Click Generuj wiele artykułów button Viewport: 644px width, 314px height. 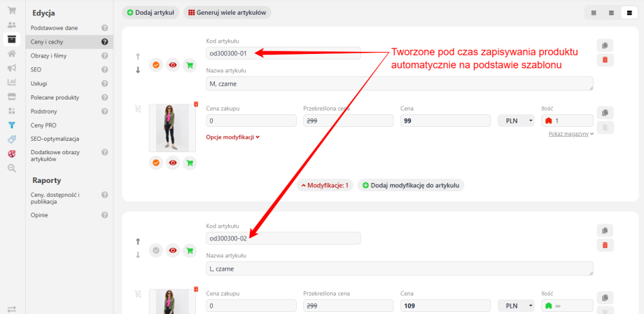click(x=227, y=13)
